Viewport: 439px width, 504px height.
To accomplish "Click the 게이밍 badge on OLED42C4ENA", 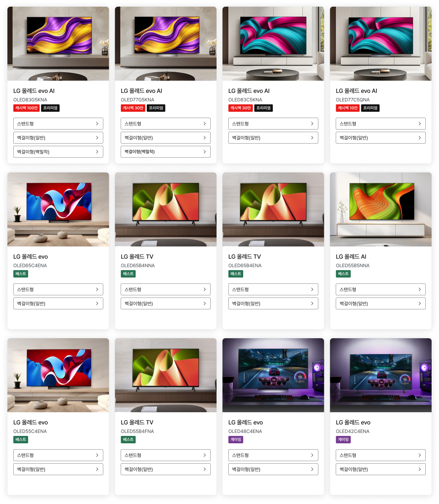I will click(x=343, y=440).
